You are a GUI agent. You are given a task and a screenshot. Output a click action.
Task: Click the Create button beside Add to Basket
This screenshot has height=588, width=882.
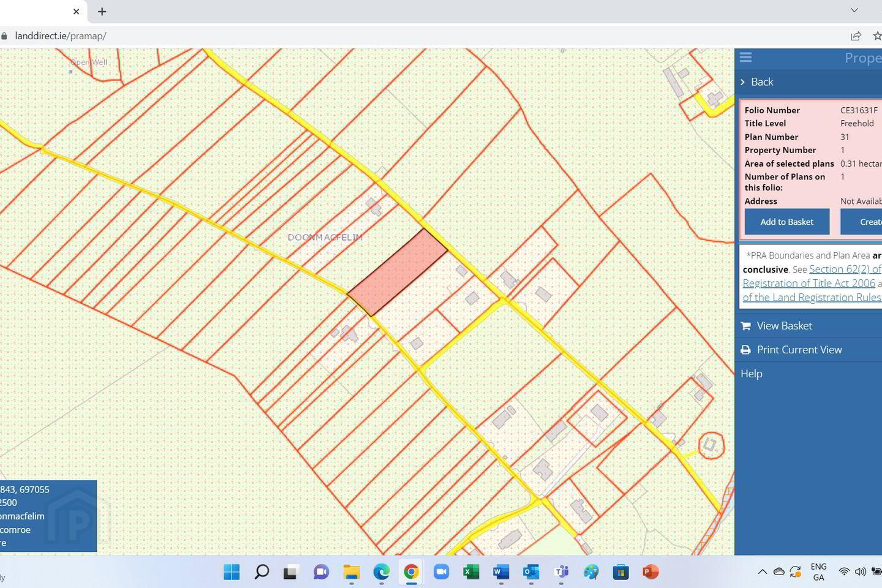pos(861,222)
